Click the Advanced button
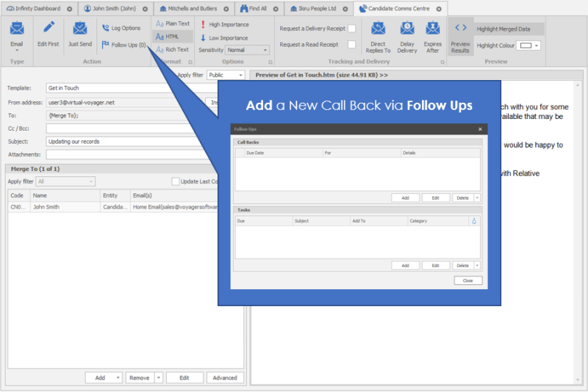 pos(225,378)
